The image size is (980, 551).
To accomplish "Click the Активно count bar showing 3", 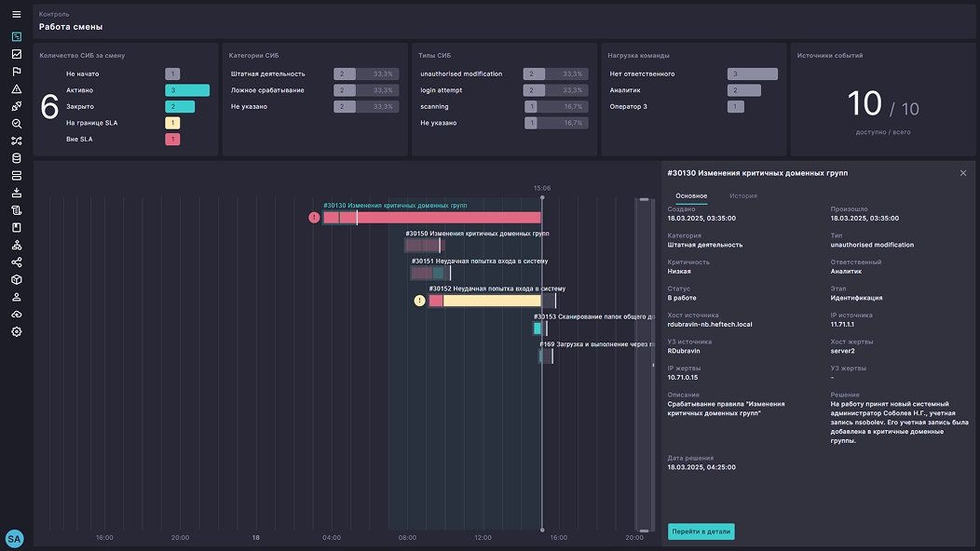I will (187, 90).
